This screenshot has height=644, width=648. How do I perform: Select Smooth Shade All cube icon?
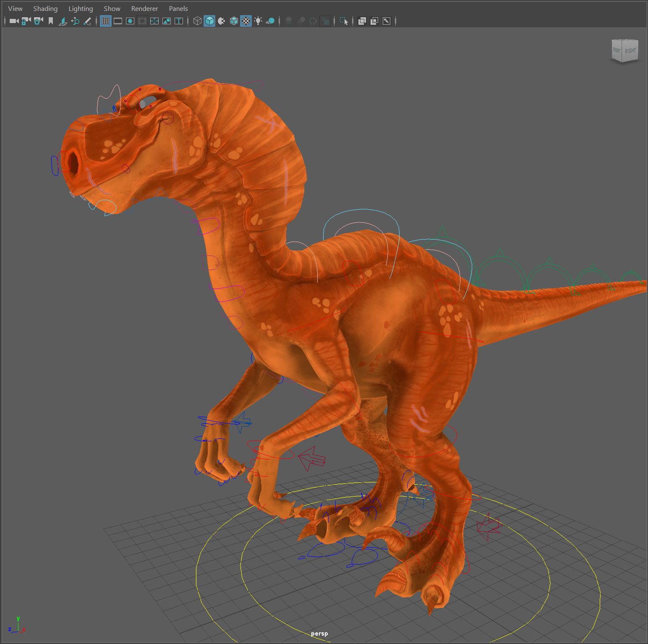coord(209,21)
